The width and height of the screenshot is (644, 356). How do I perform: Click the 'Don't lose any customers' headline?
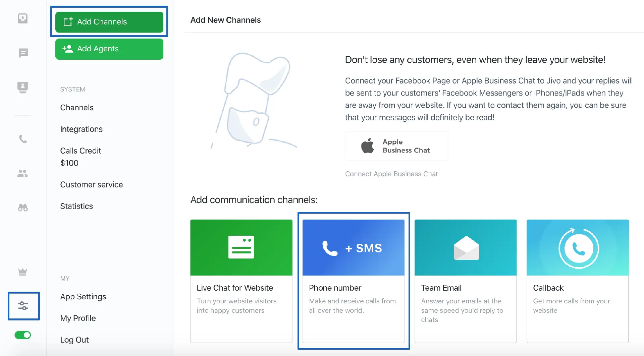point(475,60)
